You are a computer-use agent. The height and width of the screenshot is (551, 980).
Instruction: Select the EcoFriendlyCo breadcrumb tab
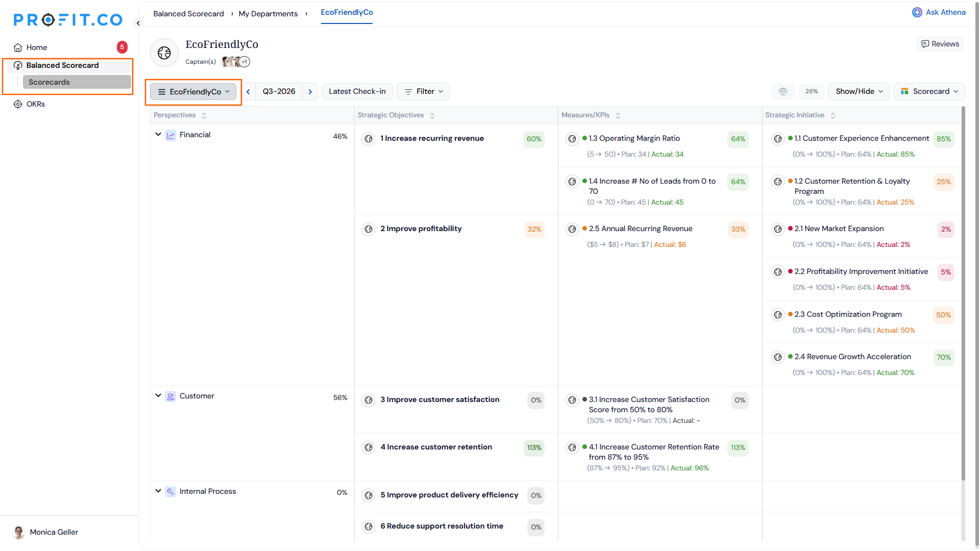click(347, 13)
